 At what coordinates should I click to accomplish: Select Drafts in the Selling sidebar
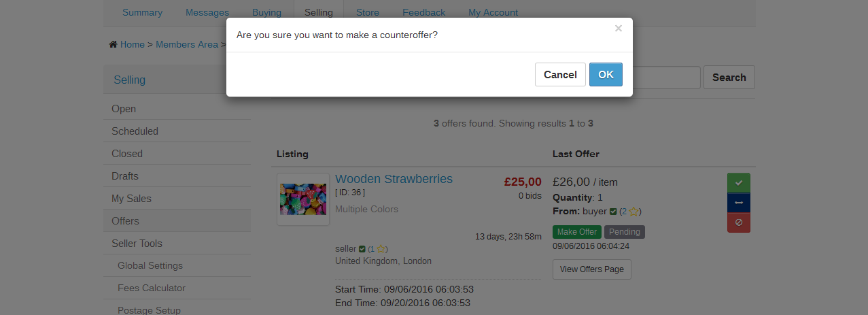tap(125, 176)
